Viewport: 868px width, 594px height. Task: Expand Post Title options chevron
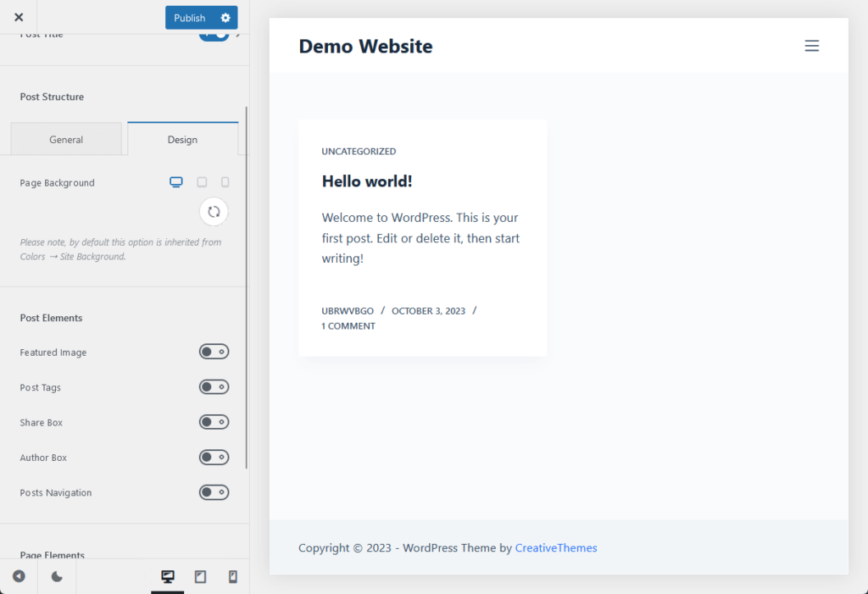(238, 35)
